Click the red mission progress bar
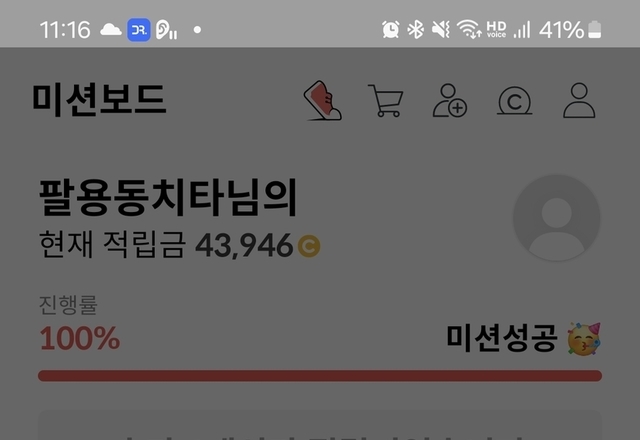 click(x=320, y=376)
